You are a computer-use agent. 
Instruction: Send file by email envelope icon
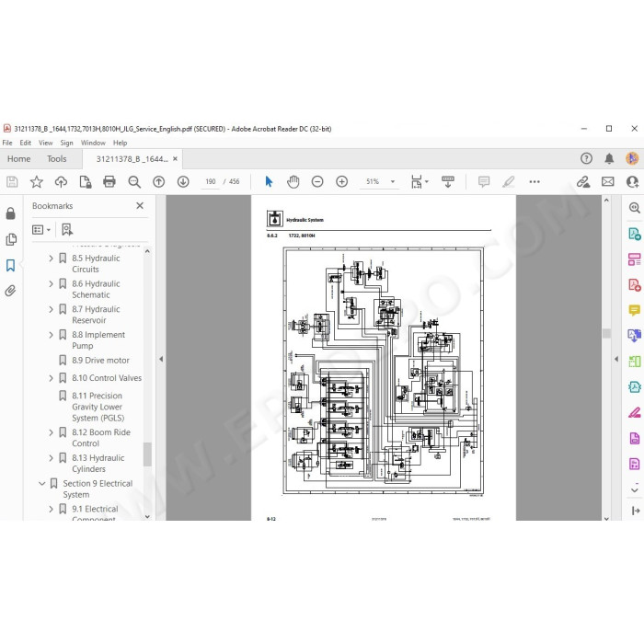coord(608,181)
